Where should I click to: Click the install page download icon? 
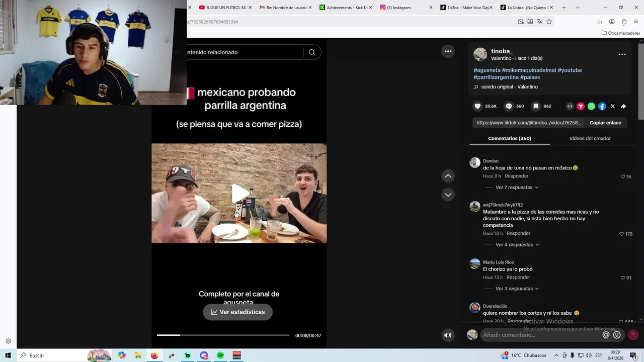pos(530,22)
